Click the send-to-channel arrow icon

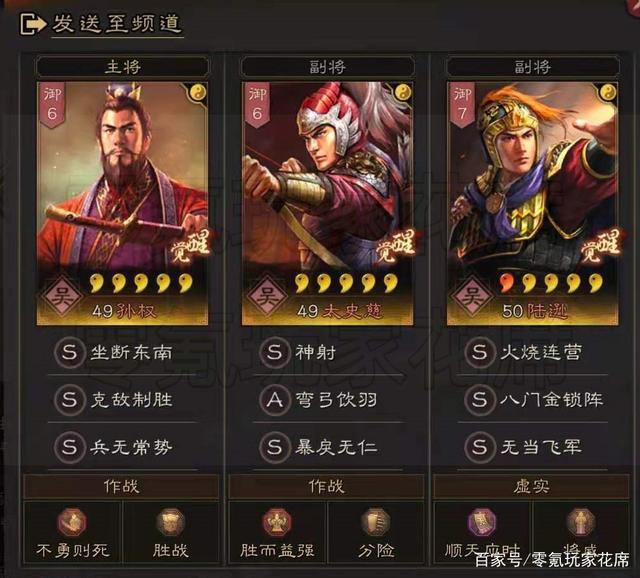point(33,24)
